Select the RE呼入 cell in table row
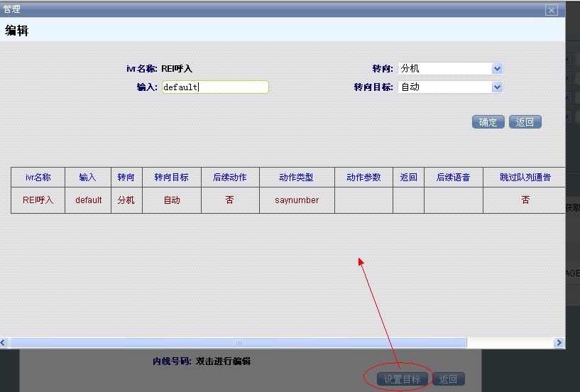This screenshot has width=580, height=392. [x=38, y=200]
